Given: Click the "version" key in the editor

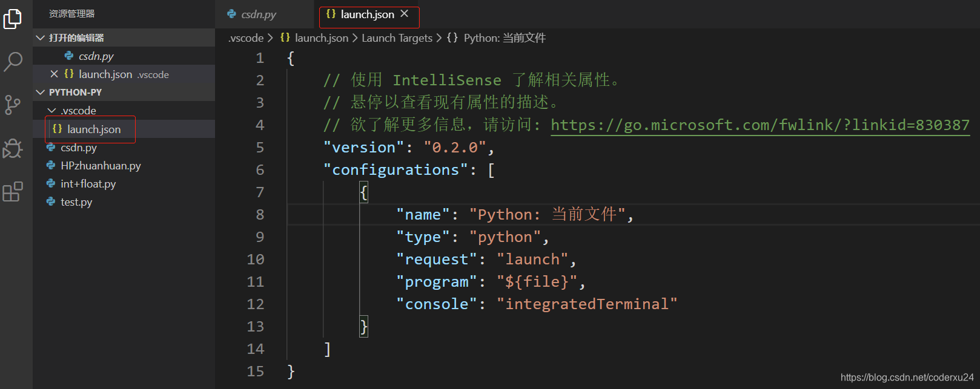Looking at the screenshot, I should tap(364, 148).
